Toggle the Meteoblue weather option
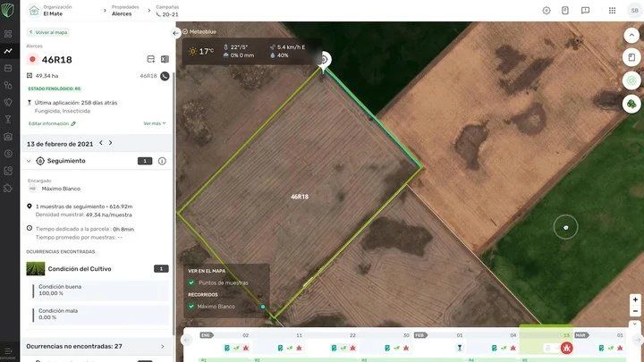Image resolution: width=644 pixels, height=362 pixels. click(x=185, y=31)
